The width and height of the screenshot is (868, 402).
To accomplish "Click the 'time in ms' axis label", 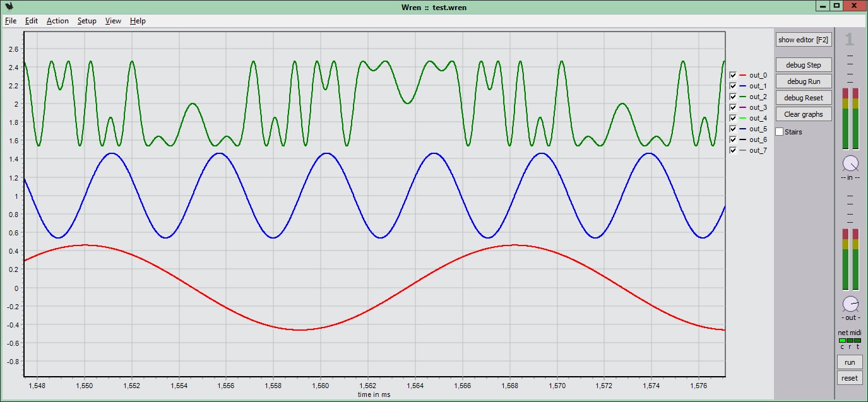I will click(374, 394).
